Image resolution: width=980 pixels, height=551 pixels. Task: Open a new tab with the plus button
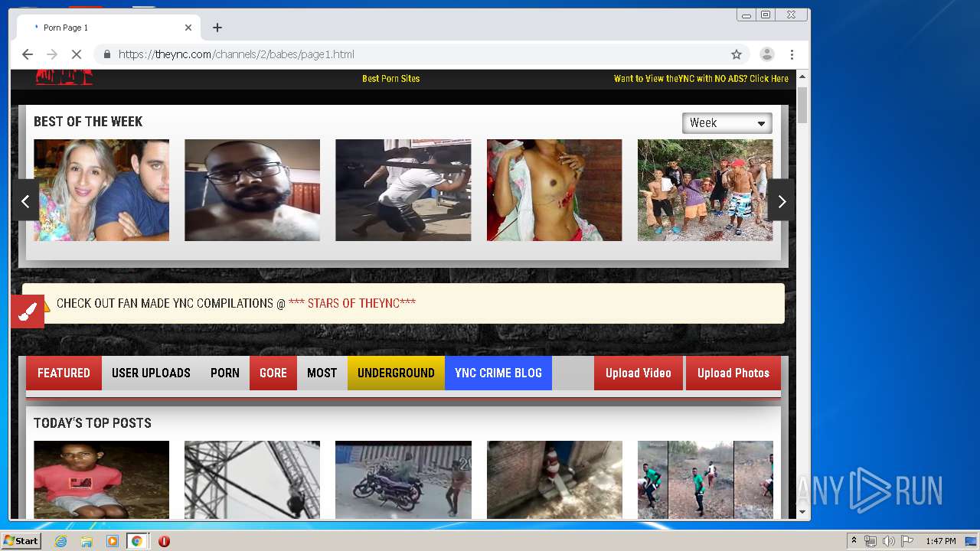[x=217, y=28]
